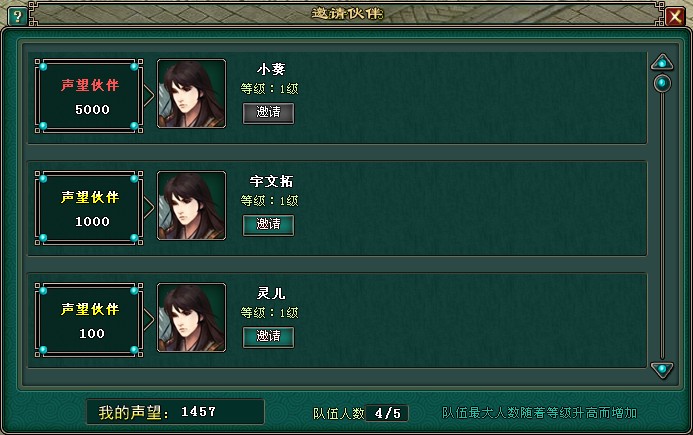Viewport: 693px width, 435px height.
Task: Select 灵儿's character portrait
Action: 191,317
